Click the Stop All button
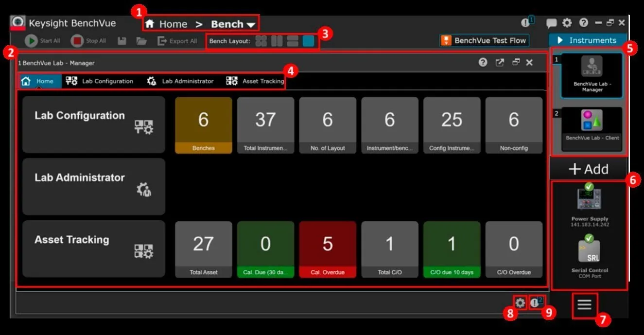The image size is (644, 335). point(88,41)
